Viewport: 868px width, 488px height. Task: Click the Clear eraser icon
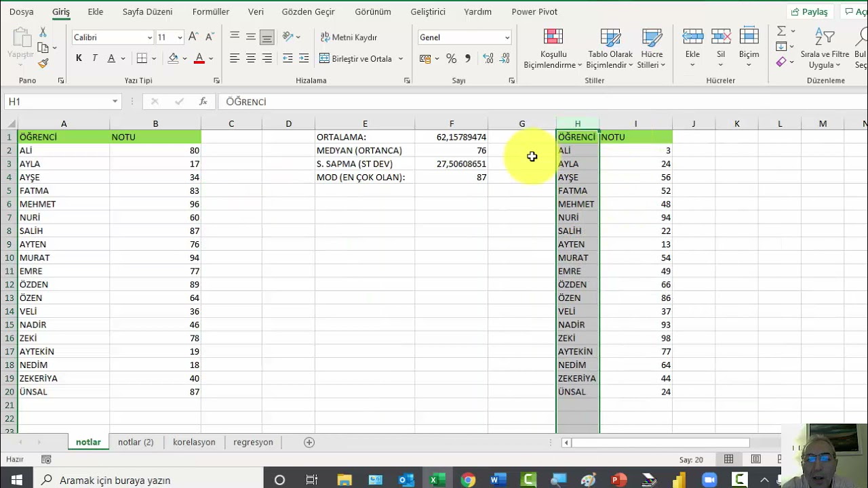(x=781, y=62)
